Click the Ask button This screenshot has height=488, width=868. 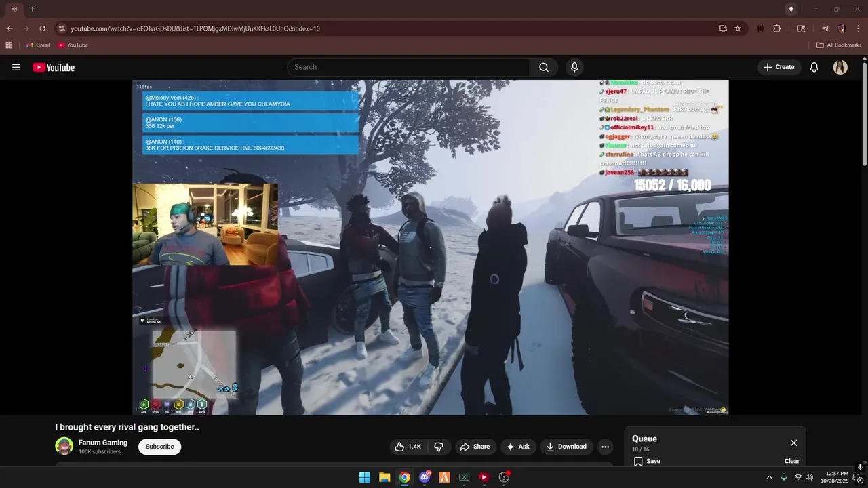point(518,447)
